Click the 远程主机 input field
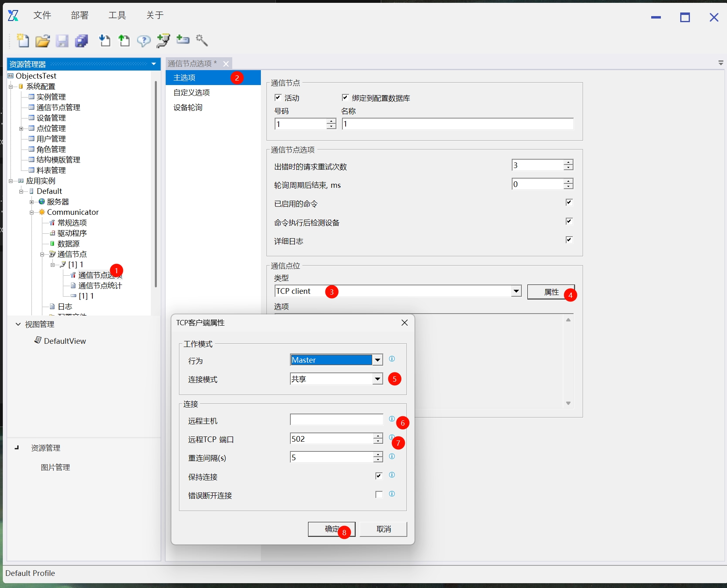 pos(336,420)
